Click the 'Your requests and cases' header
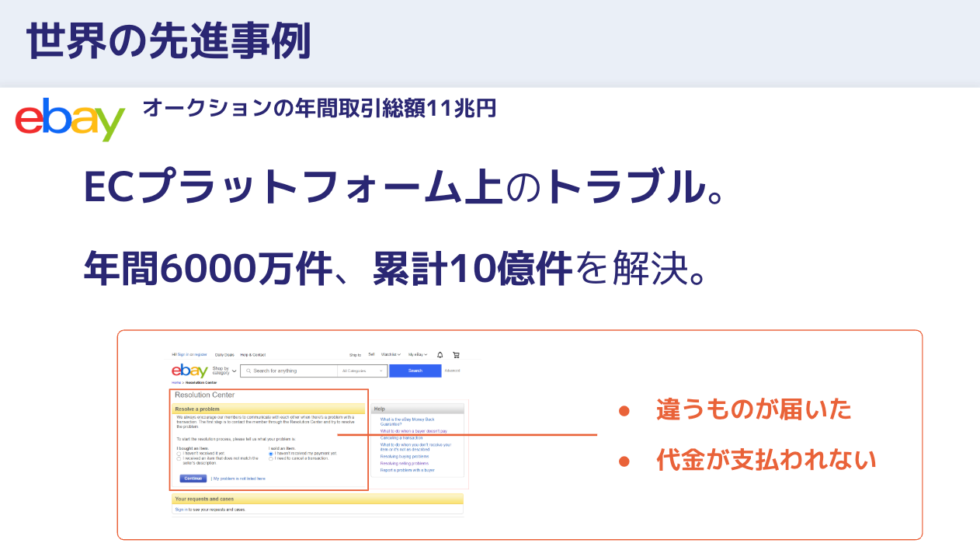980x550 pixels. tap(318, 499)
